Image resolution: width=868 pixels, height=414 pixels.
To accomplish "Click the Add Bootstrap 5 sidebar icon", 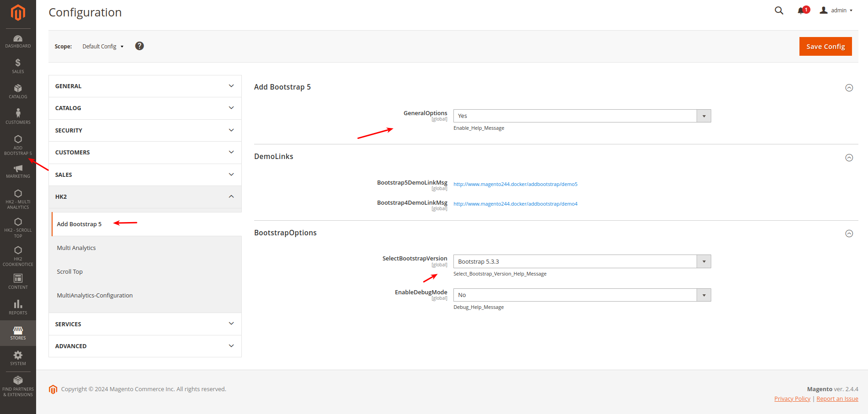I will 18,144.
